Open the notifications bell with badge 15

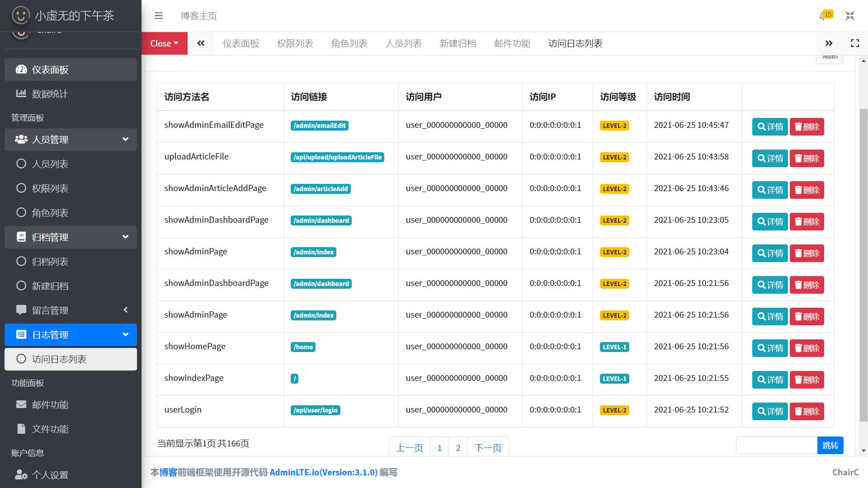click(x=825, y=16)
